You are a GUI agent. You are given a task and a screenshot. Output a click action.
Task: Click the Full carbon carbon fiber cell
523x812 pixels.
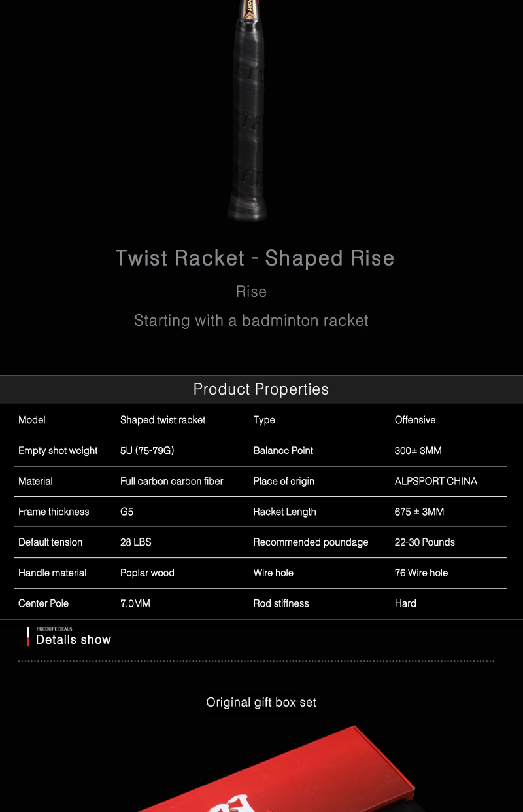[171, 481]
